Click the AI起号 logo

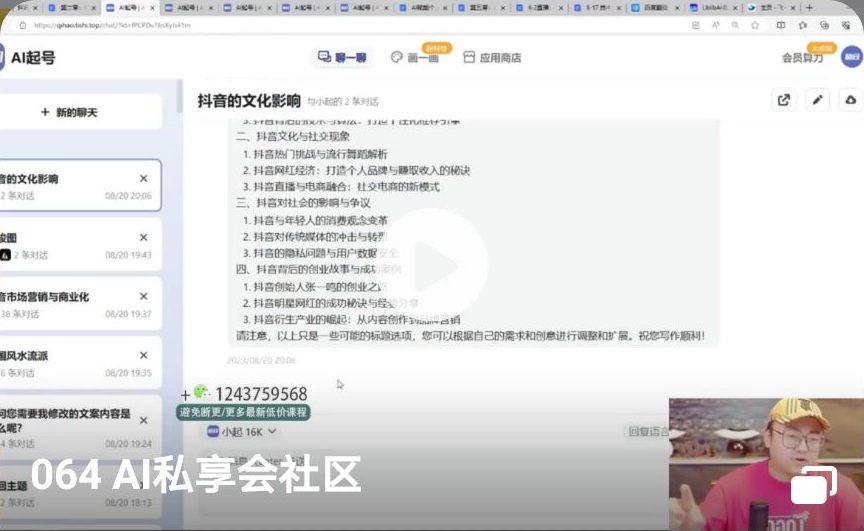(x=28, y=57)
